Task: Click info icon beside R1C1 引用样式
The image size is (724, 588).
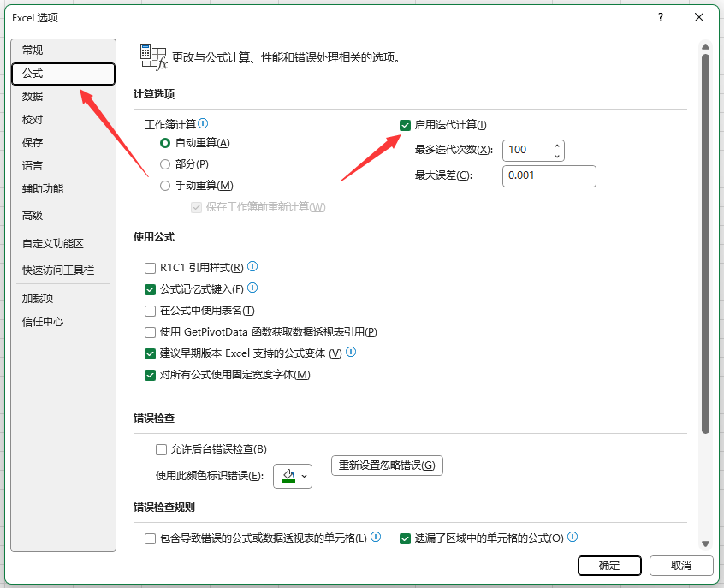Action: pos(252,266)
